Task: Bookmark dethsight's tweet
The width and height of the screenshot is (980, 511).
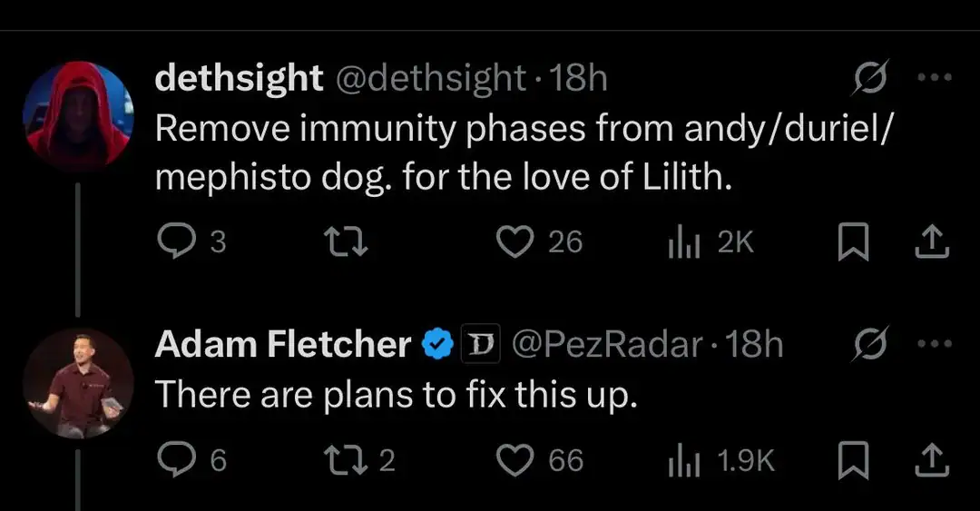Action: (x=853, y=241)
